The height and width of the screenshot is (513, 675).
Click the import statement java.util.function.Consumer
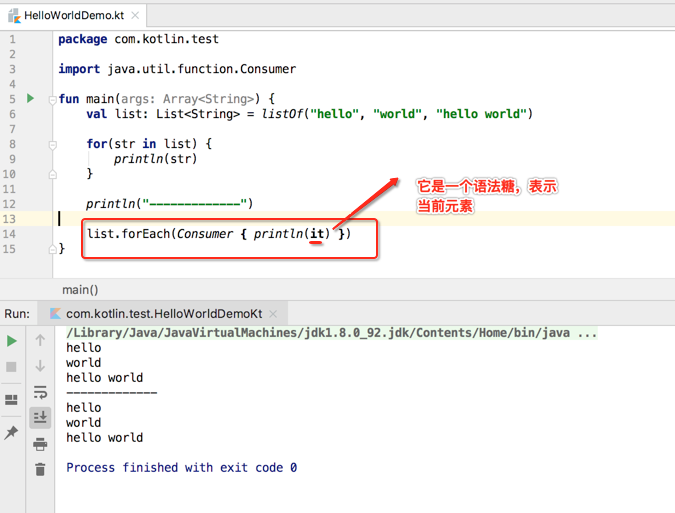click(x=177, y=69)
